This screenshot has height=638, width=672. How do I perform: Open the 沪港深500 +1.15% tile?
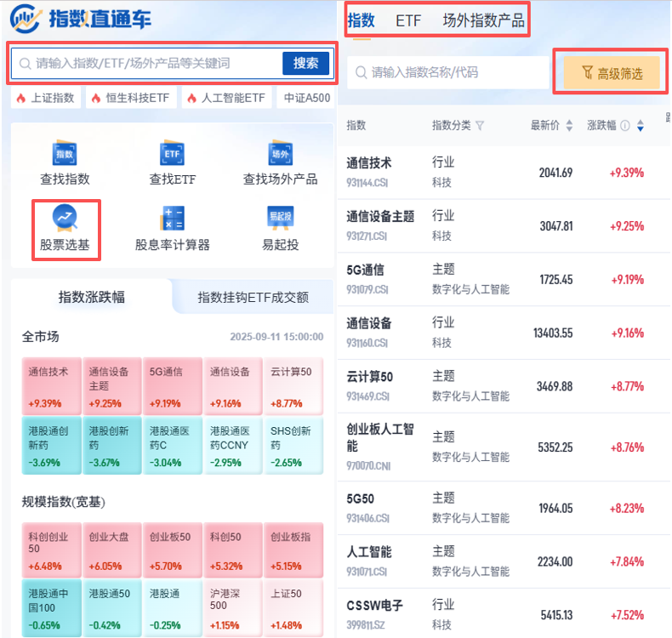233,608
